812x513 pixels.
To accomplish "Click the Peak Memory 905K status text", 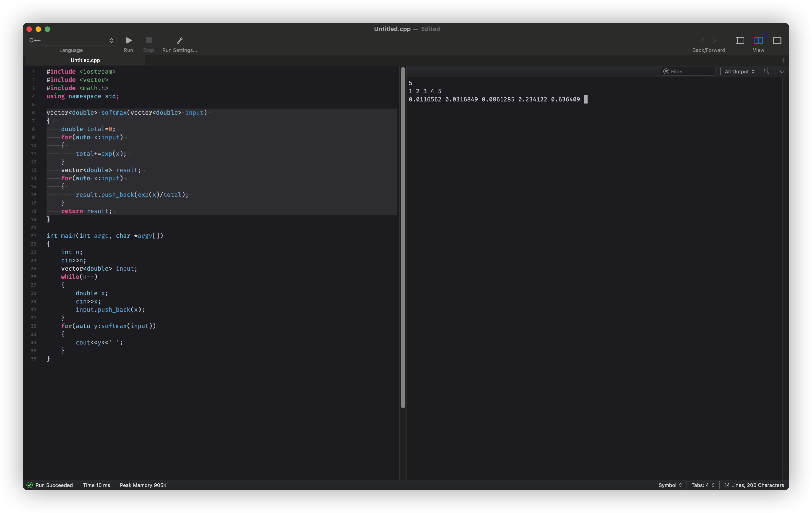I will [143, 485].
